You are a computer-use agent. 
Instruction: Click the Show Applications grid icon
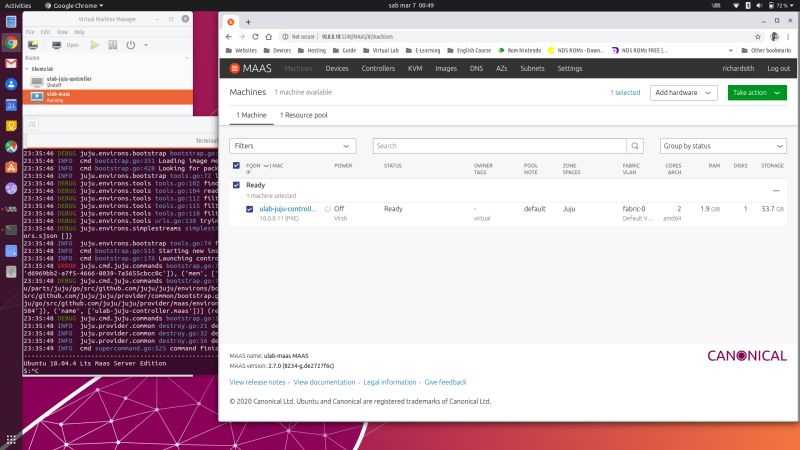(x=11, y=439)
